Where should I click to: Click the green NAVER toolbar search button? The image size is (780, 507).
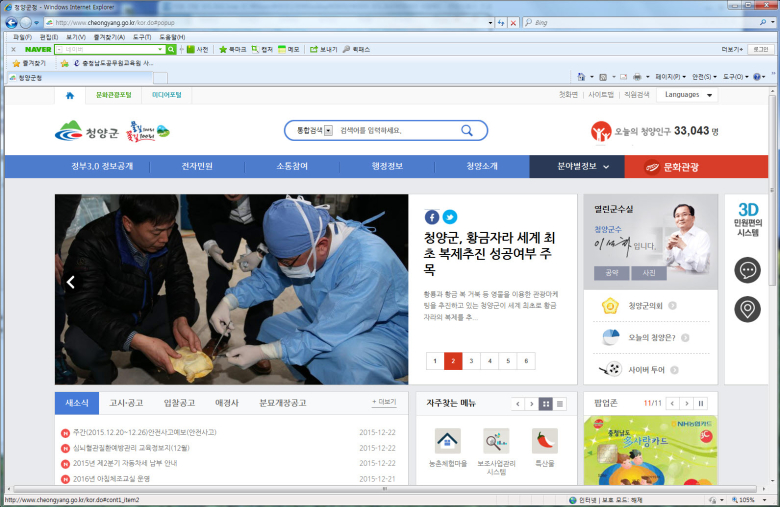coord(171,49)
